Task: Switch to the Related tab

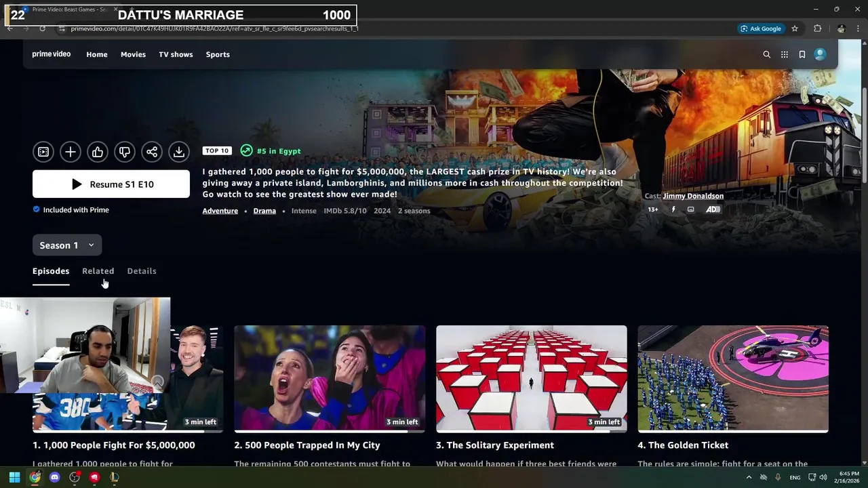Action: [x=98, y=271]
